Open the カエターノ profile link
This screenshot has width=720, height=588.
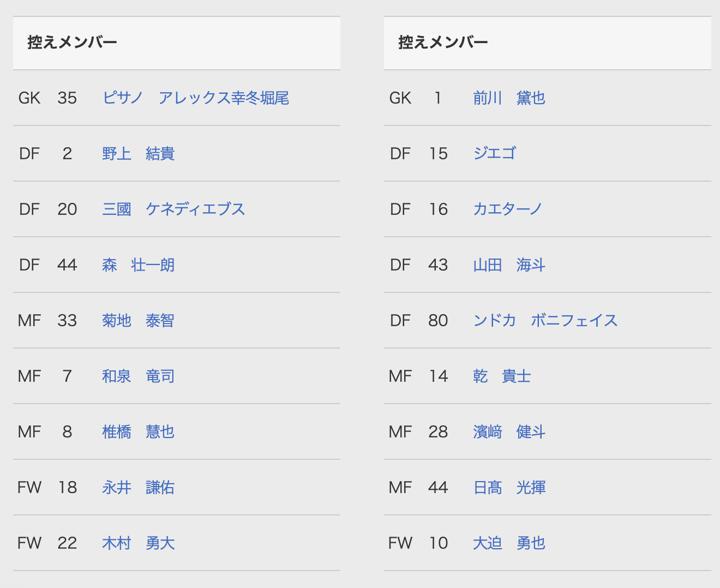[x=507, y=209]
